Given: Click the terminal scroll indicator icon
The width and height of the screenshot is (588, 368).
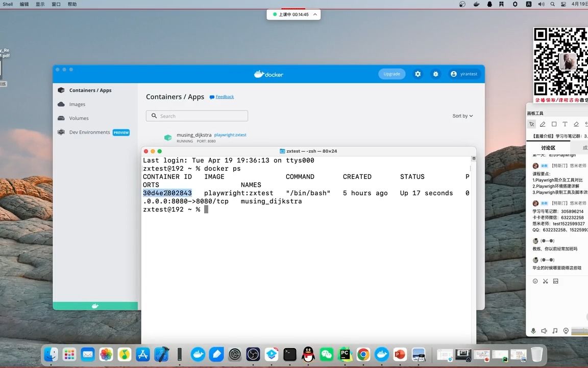Looking at the screenshot, I should pyautogui.click(x=474, y=159).
